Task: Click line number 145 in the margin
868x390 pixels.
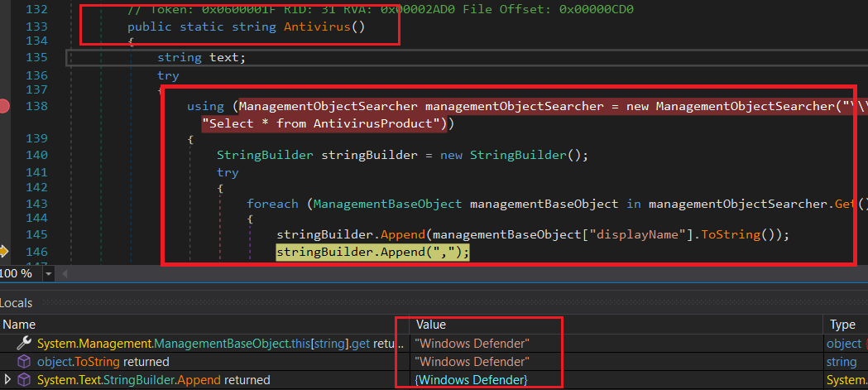Action: point(36,234)
